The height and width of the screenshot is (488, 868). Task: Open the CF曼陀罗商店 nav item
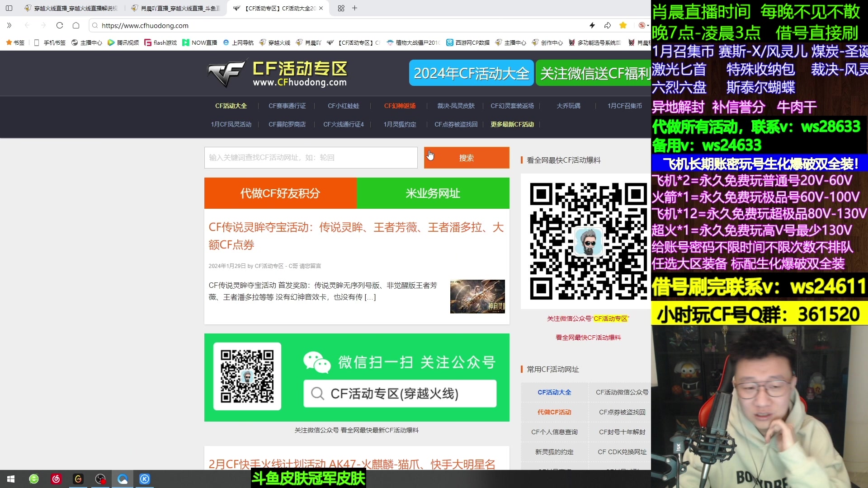287,124
